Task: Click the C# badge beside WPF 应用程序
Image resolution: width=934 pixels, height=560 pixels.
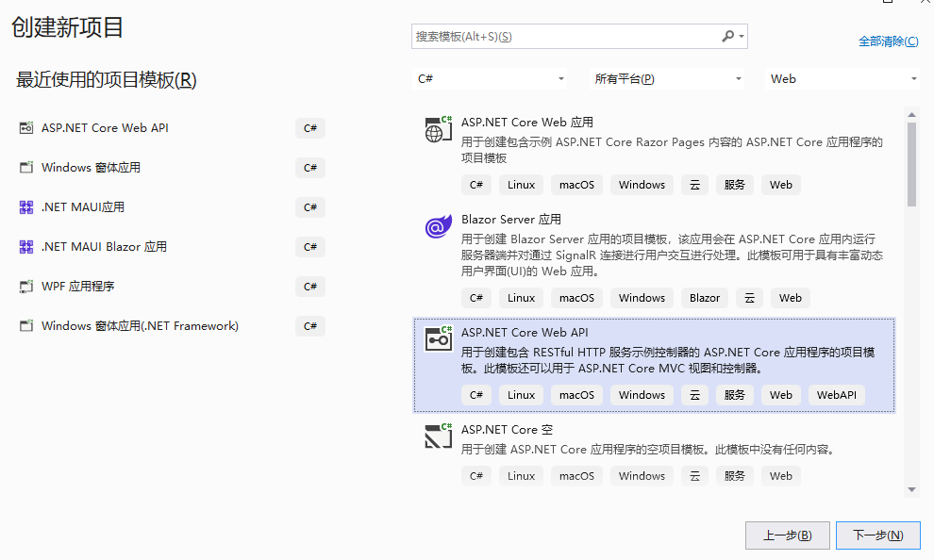Action: tap(310, 287)
